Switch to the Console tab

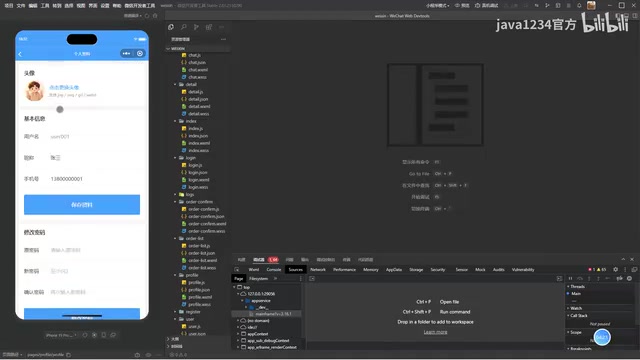[x=273, y=269]
